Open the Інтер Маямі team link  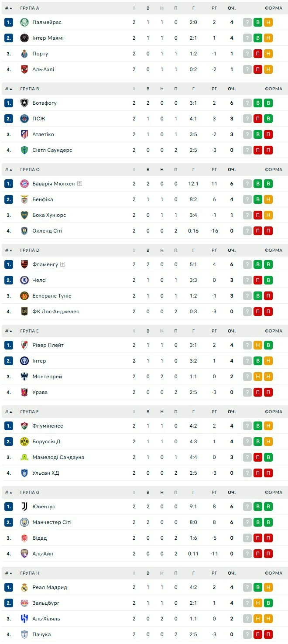click(x=48, y=38)
